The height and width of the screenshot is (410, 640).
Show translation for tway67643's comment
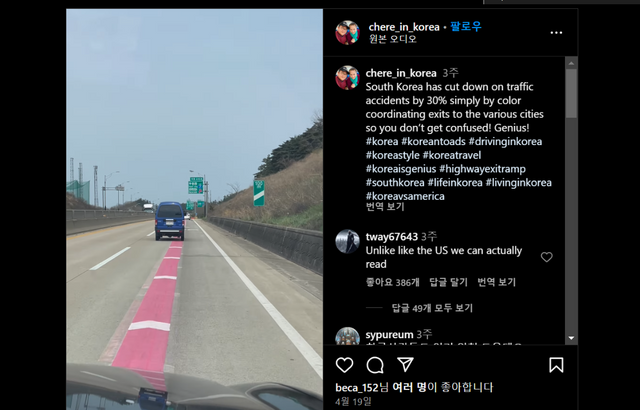coord(496,282)
